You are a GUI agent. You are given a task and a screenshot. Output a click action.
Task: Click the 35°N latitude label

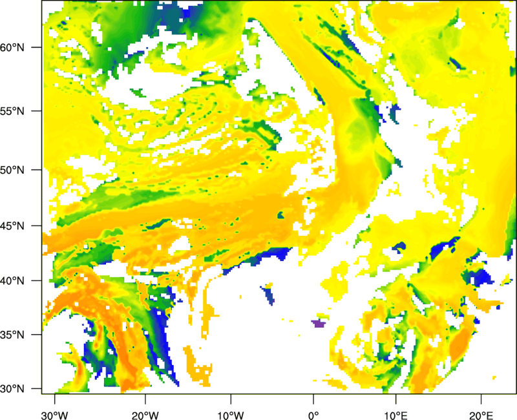tap(12, 335)
